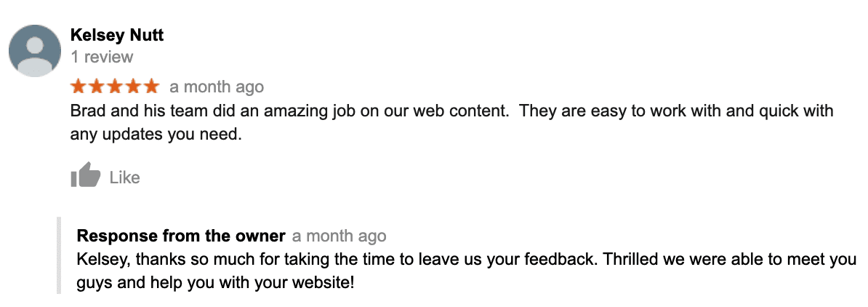Screen dimensions: 868x307
Task: Click the reply line "guys and help you with your website!"
Action: [x=215, y=282]
